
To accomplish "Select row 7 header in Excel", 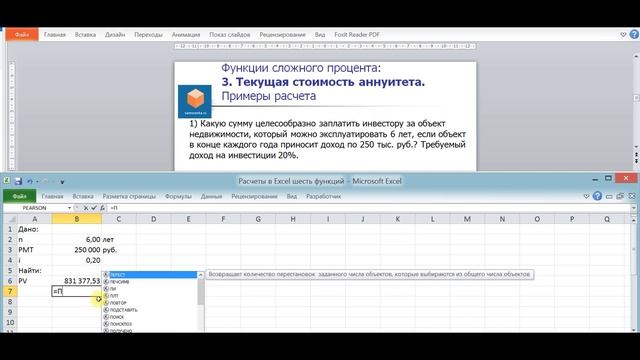I will (x=10, y=291).
